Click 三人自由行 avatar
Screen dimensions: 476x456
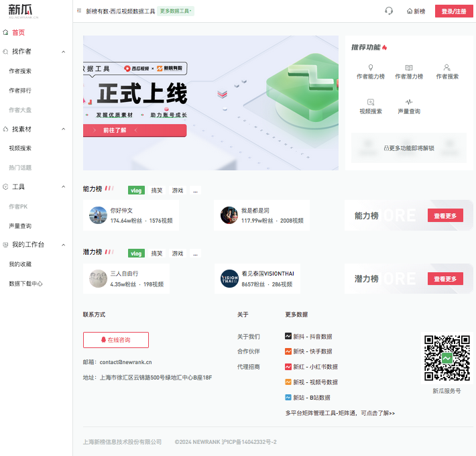(98, 278)
